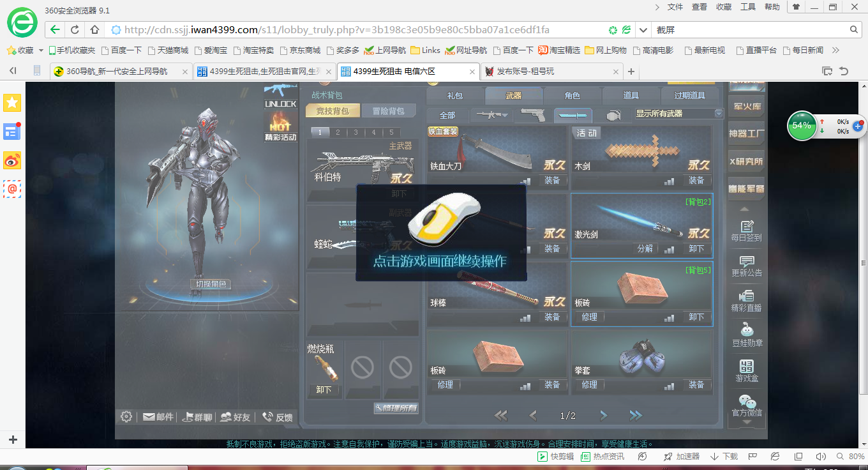Open the HOT 精彩活动 events icon
This screenshot has width=868, height=470.
coord(281,126)
